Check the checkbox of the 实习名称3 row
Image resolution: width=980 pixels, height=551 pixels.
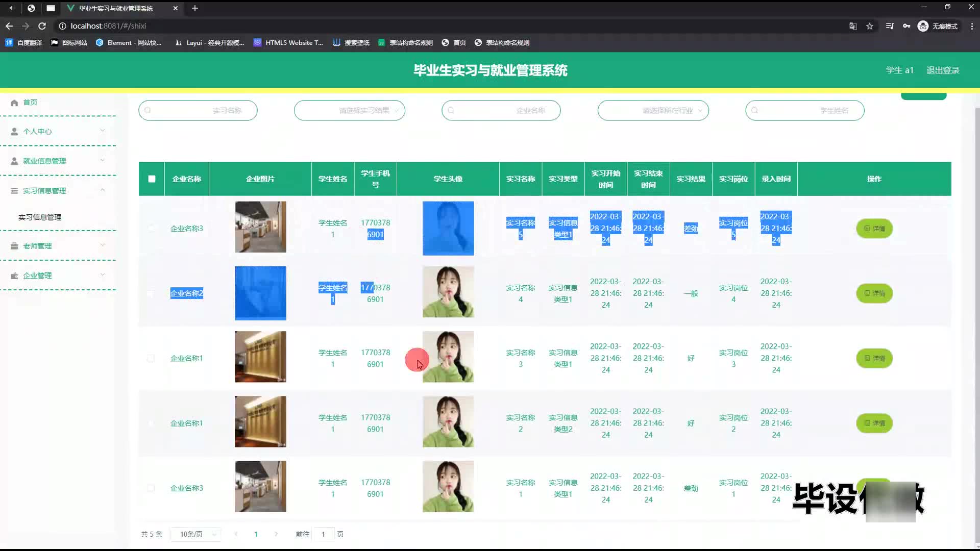coord(151,358)
